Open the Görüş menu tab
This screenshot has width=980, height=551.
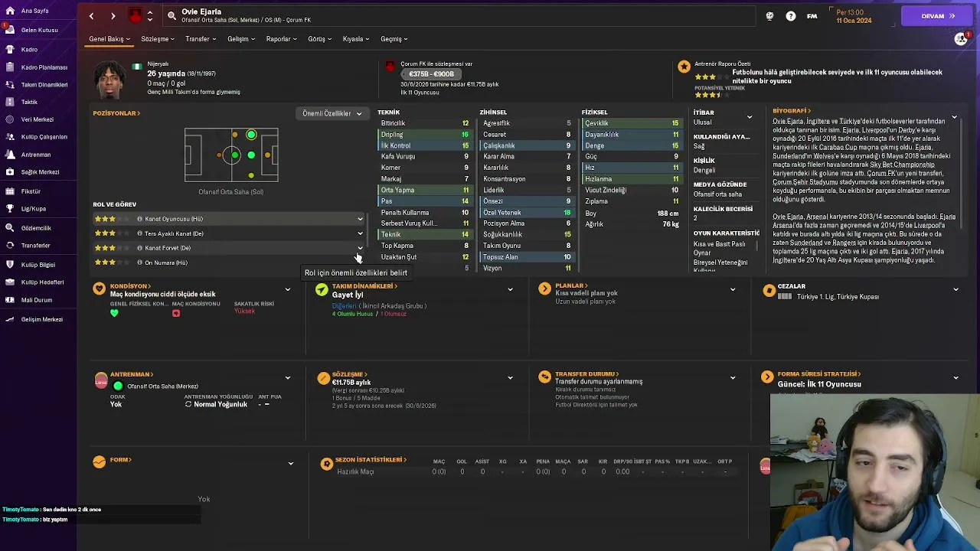[319, 39]
